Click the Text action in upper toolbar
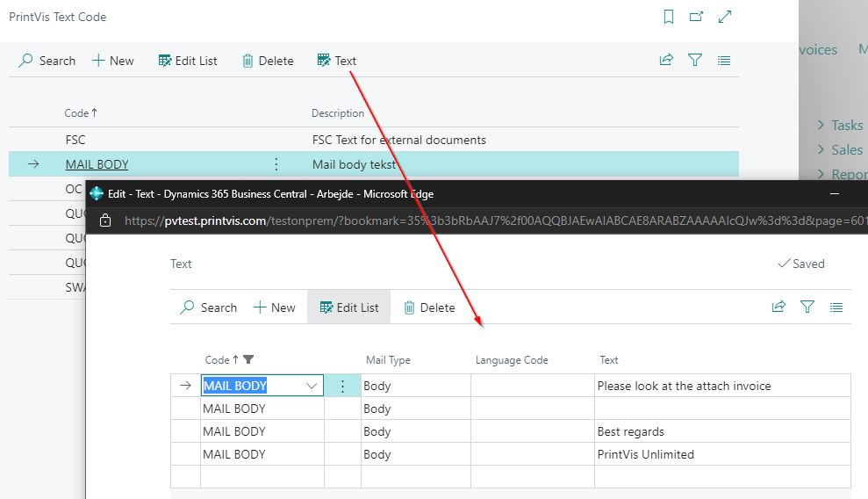Image resolution: width=868 pixels, height=499 pixels. pyautogui.click(x=337, y=61)
